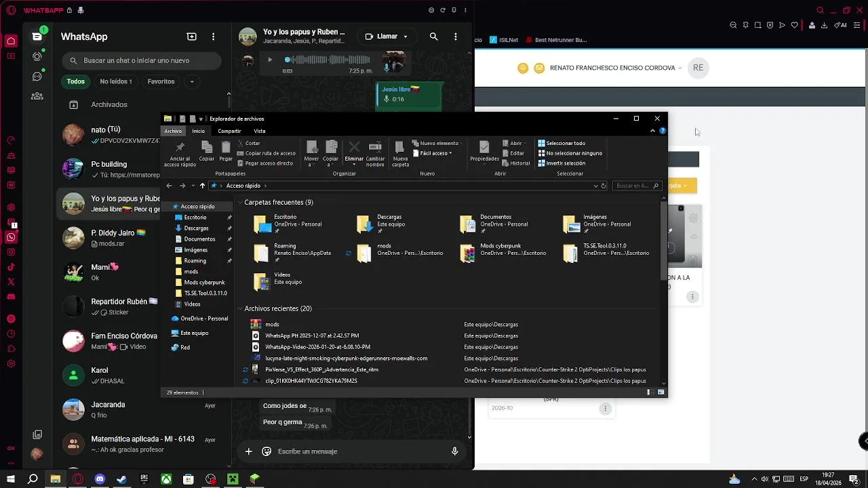Viewport: 868px width, 488px height.
Task: Open Fácil acceso dropdown
Action: pos(432,153)
